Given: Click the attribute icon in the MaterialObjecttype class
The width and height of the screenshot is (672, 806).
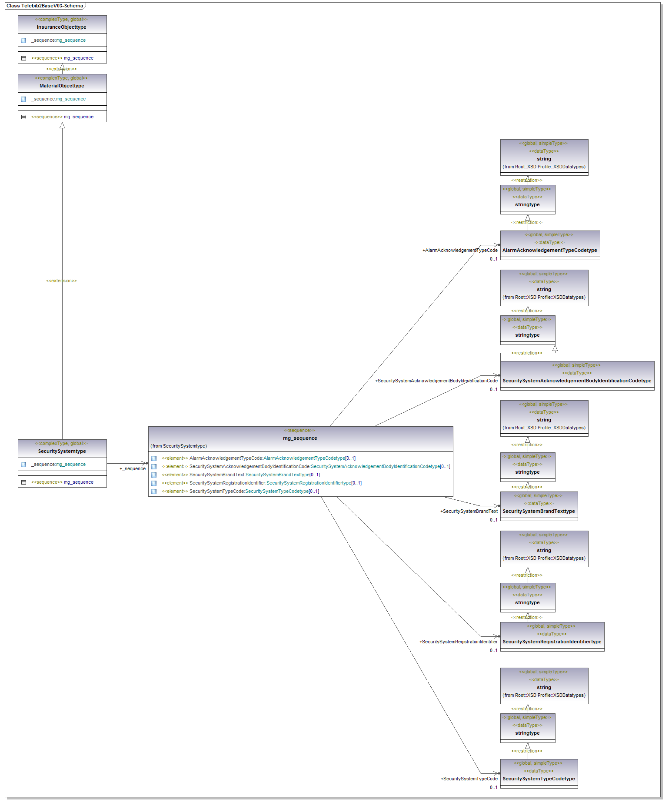Looking at the screenshot, I should 23,99.
